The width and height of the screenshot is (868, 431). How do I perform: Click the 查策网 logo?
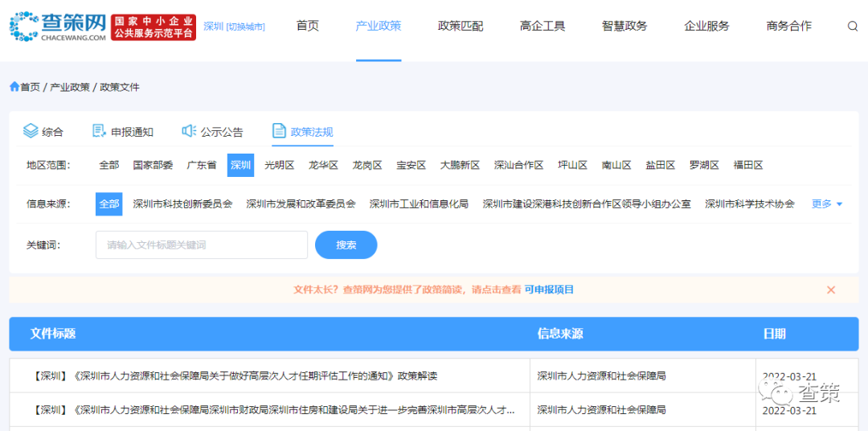click(x=58, y=27)
